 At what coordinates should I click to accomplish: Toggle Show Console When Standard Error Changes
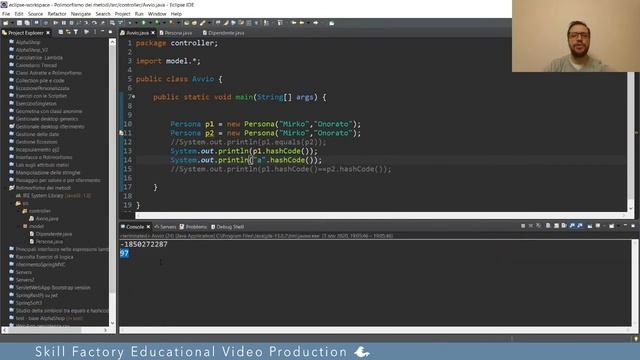(580, 226)
